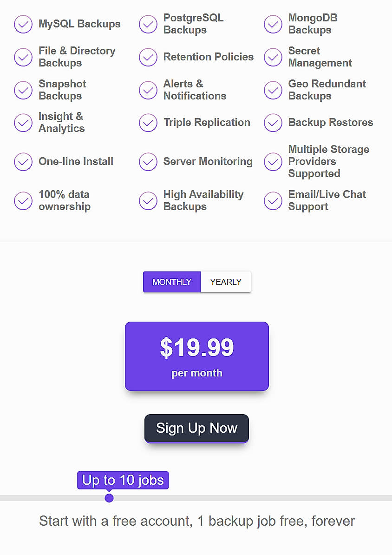This screenshot has width=392, height=555.
Task: Select the High Availability Backups check icon
Action: (x=148, y=200)
